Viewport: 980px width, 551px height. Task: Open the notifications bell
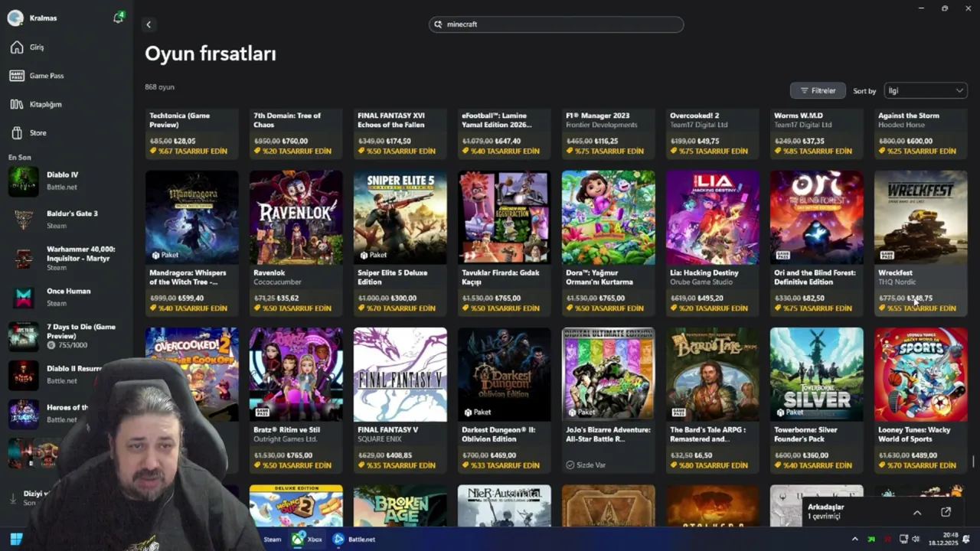(x=118, y=18)
